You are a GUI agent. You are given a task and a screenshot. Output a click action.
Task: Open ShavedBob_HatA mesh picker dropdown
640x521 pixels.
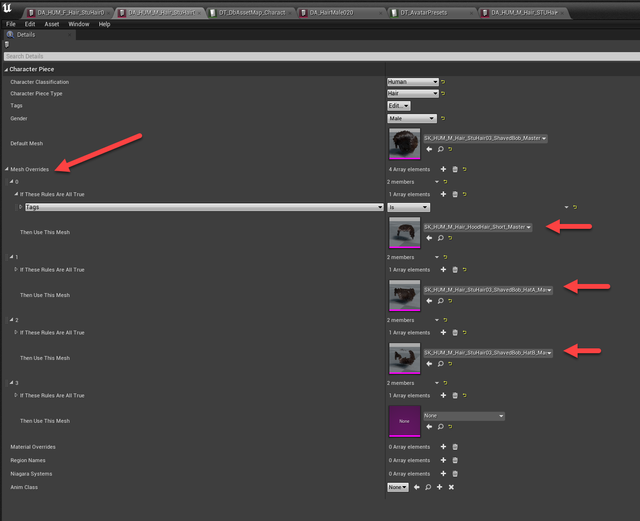[488, 290]
